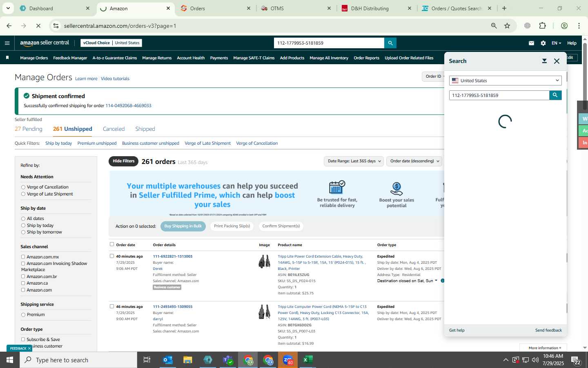The image size is (588, 368).
Task: Close the Search side panel
Action: 557,61
